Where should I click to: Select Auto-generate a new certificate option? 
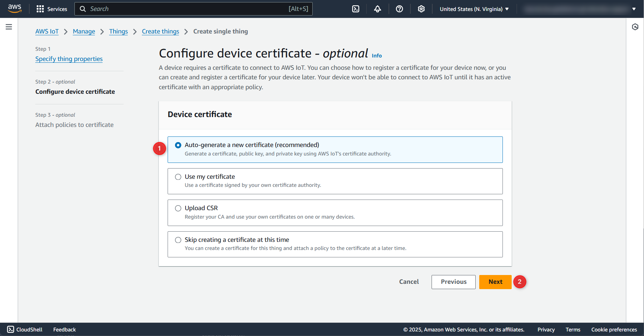(178, 145)
